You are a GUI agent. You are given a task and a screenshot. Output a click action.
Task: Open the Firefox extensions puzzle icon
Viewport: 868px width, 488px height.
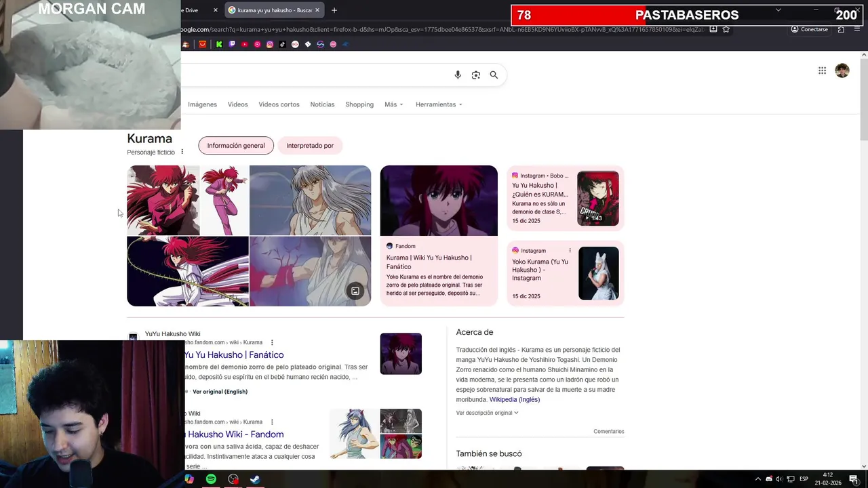(841, 29)
